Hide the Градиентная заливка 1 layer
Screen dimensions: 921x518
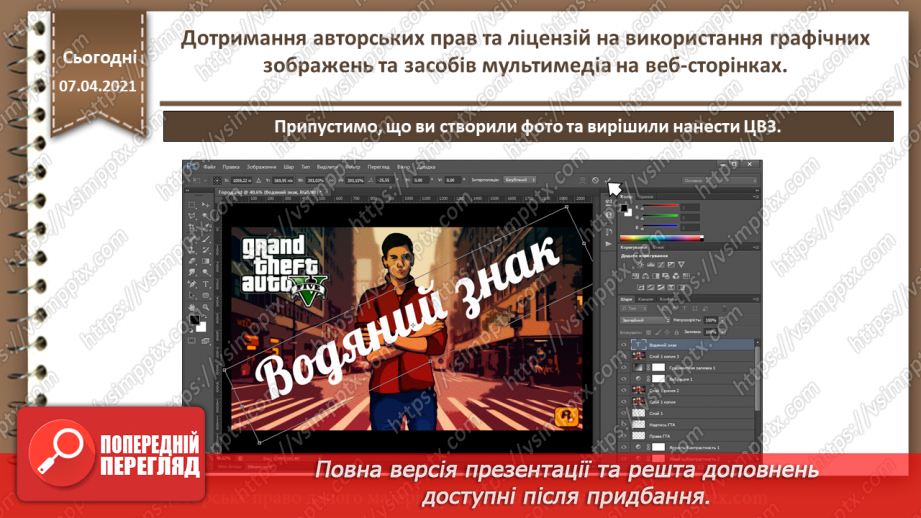pyautogui.click(x=624, y=368)
